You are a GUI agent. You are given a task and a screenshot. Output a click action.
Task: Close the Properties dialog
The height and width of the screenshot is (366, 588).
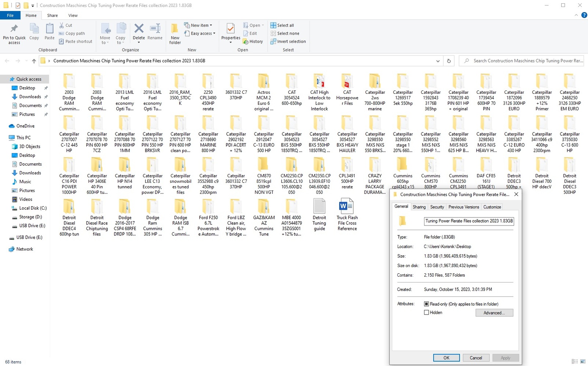click(x=516, y=194)
